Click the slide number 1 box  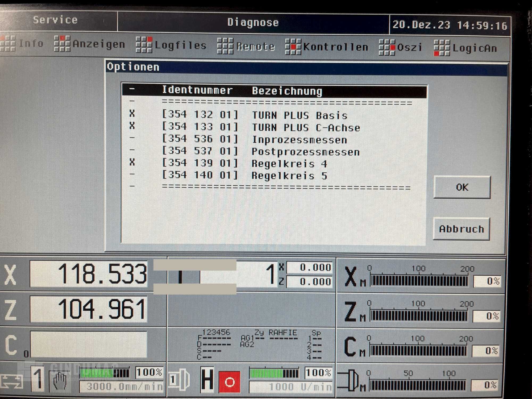pos(38,379)
